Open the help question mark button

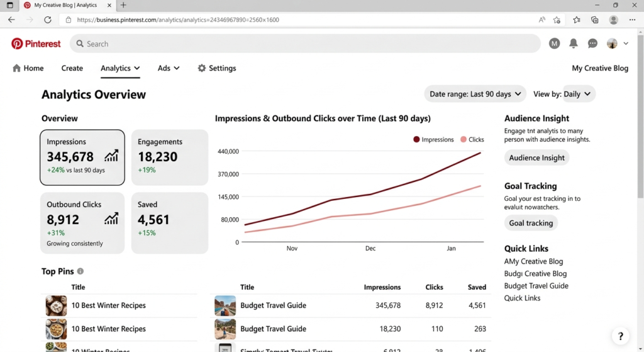[621, 336]
